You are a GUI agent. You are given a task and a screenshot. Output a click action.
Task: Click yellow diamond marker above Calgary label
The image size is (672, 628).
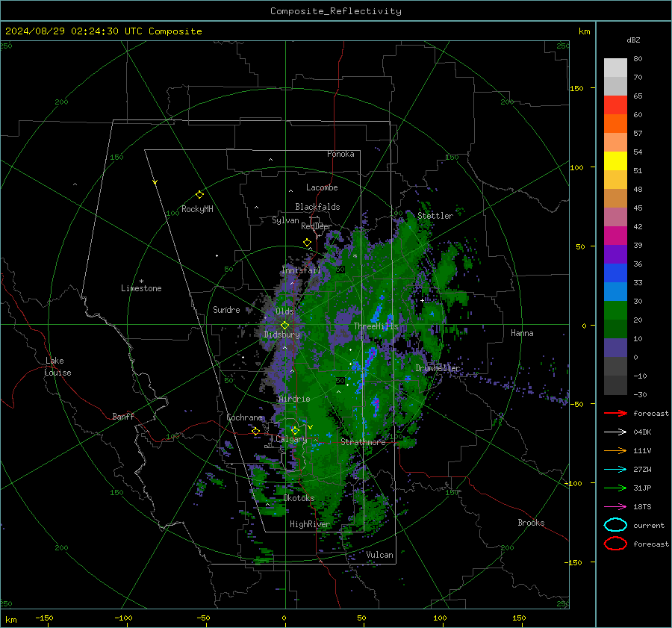click(x=295, y=430)
